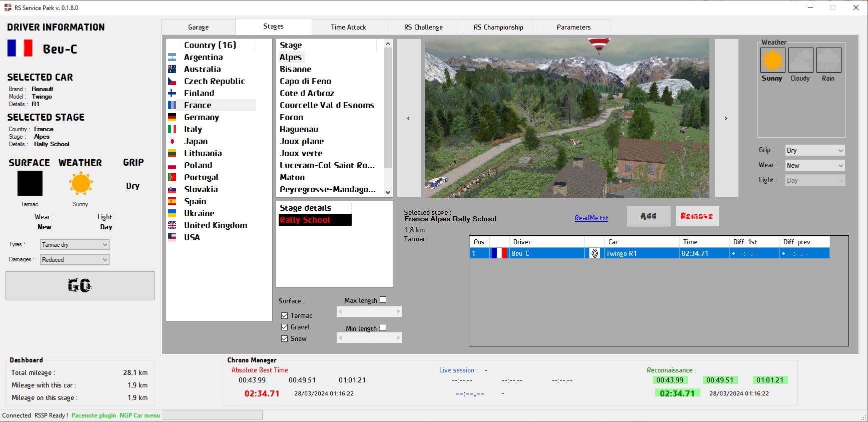The image size is (868, 422).
Task: Open the Grip dropdown set to Dry
Action: point(814,150)
